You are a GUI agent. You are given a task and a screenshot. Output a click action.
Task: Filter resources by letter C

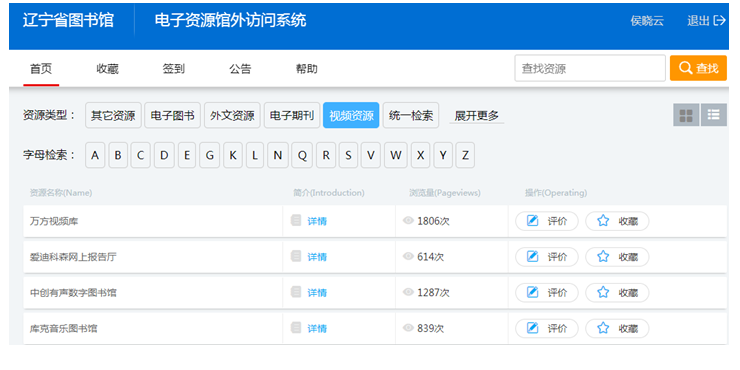[x=141, y=155]
